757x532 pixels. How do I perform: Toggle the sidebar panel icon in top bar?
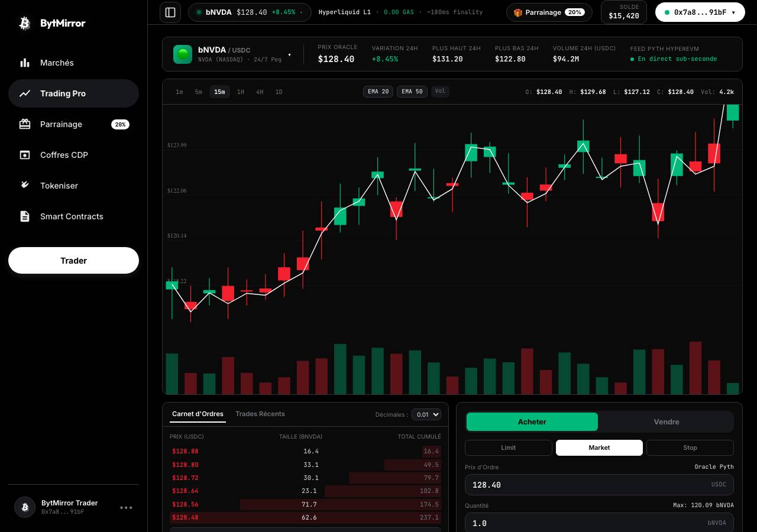[170, 12]
